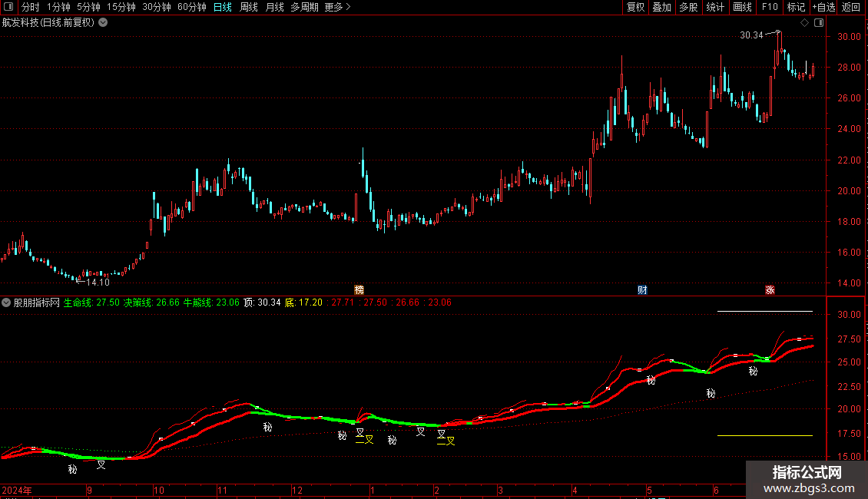The height and width of the screenshot is (499, 868).
Task: Click the 14.10 low price label
Action: pyautogui.click(x=98, y=283)
